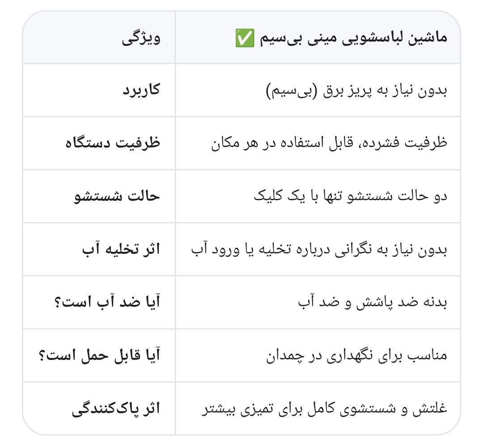Select the حالت شستشو row label
Screen dimensions: 483x448
(x=117, y=196)
